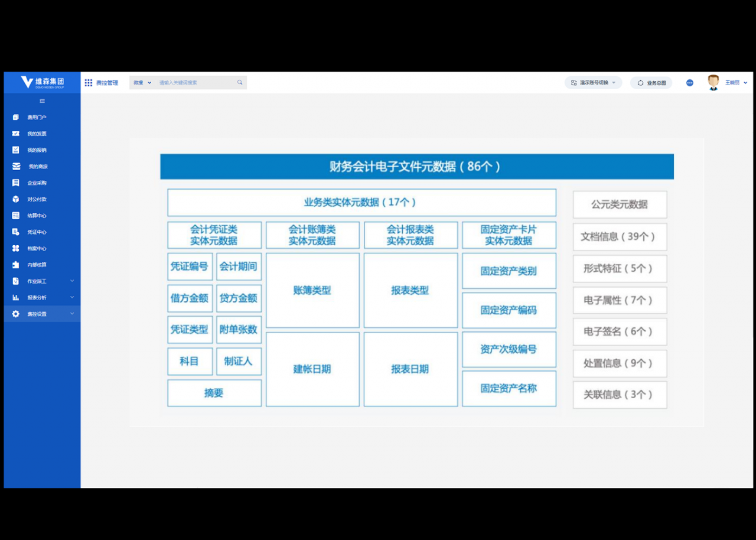Expand the 报表分析 chevron
Screen dimensions: 756x540
pos(72,297)
